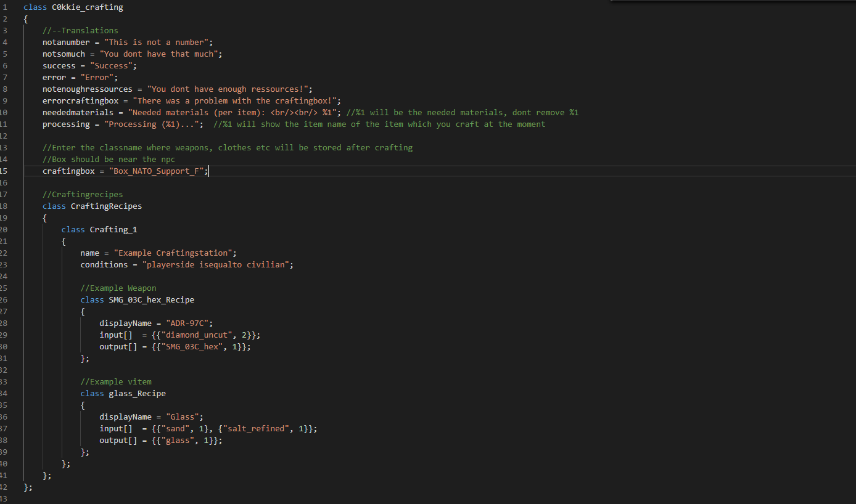Click the "ADR-97C" displayName string

click(x=189, y=323)
